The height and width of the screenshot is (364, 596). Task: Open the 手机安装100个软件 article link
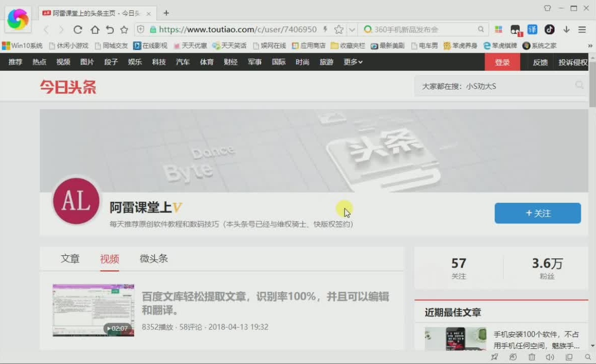[x=536, y=340]
